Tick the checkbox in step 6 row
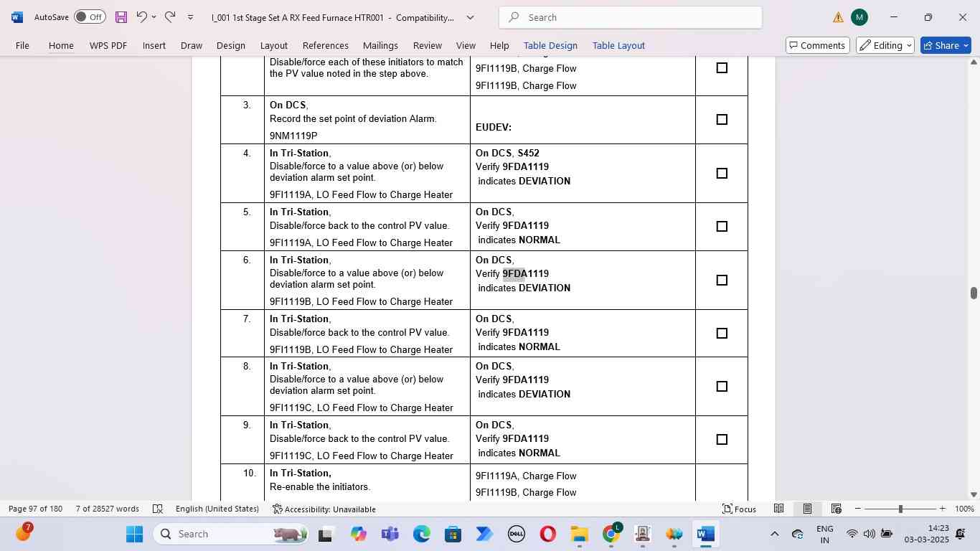The height and width of the screenshot is (551, 980). [x=722, y=281]
